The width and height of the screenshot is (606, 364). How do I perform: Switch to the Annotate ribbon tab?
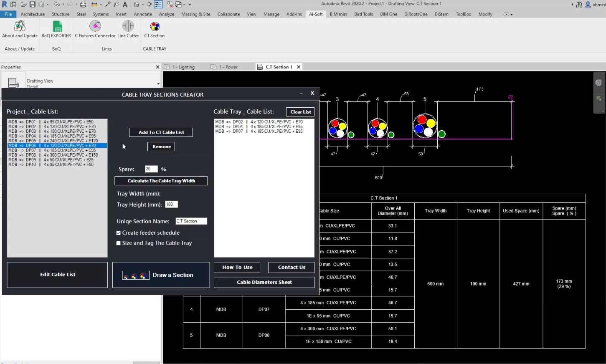143,14
